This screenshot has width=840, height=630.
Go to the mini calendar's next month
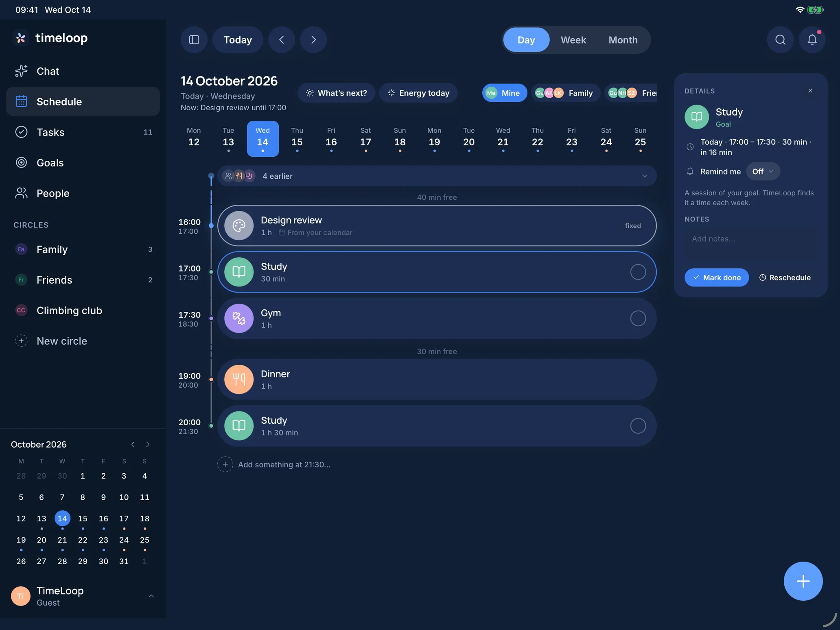pyautogui.click(x=148, y=444)
